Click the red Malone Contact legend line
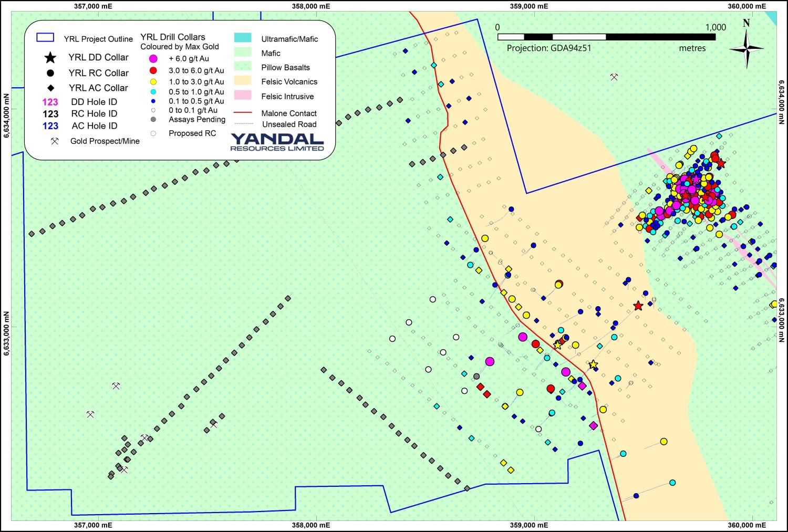 coord(243,113)
